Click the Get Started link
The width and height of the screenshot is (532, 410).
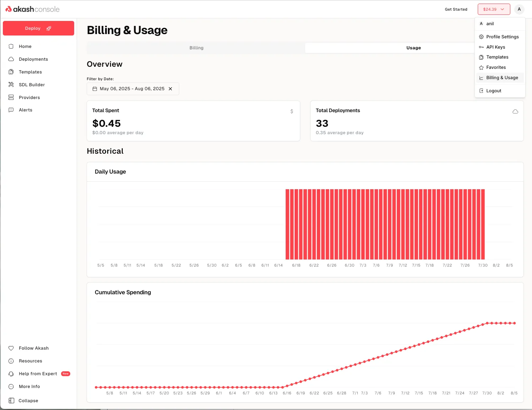[456, 9]
